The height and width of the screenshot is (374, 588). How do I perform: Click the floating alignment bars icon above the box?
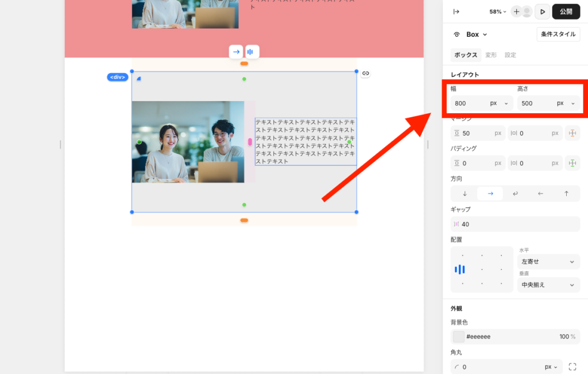tap(250, 52)
